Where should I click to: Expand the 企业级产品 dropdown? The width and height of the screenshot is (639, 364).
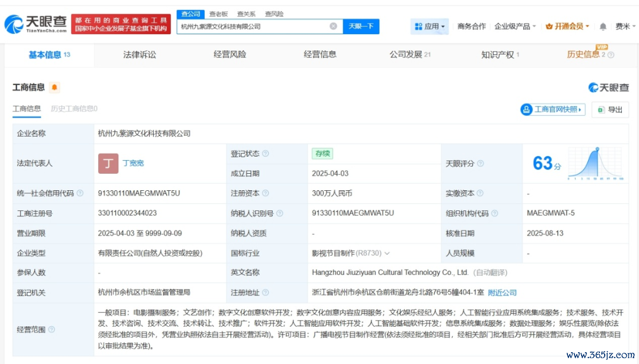point(515,27)
